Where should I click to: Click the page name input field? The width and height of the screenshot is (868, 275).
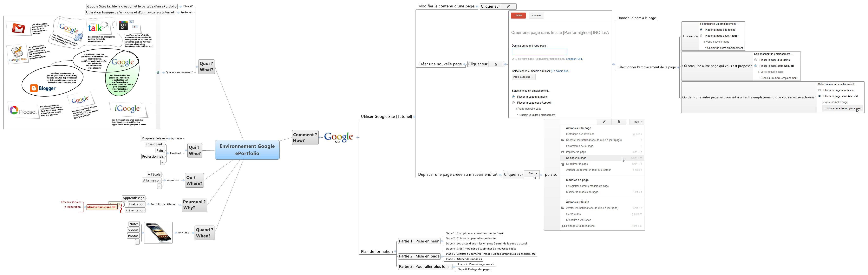[539, 51]
